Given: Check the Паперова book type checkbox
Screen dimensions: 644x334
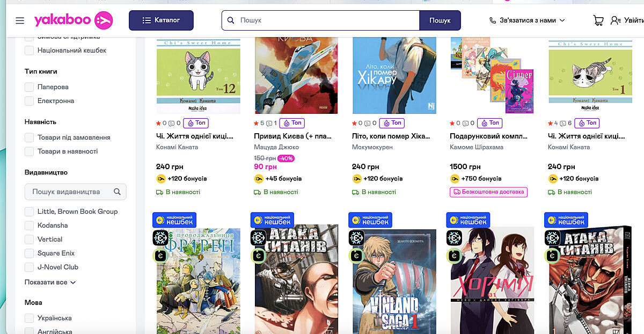Looking at the screenshot, I should click(29, 87).
